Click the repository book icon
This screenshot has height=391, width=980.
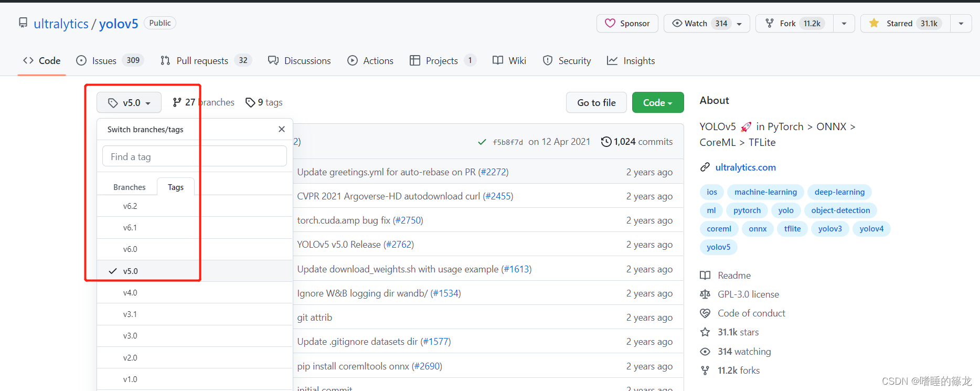coord(23,23)
